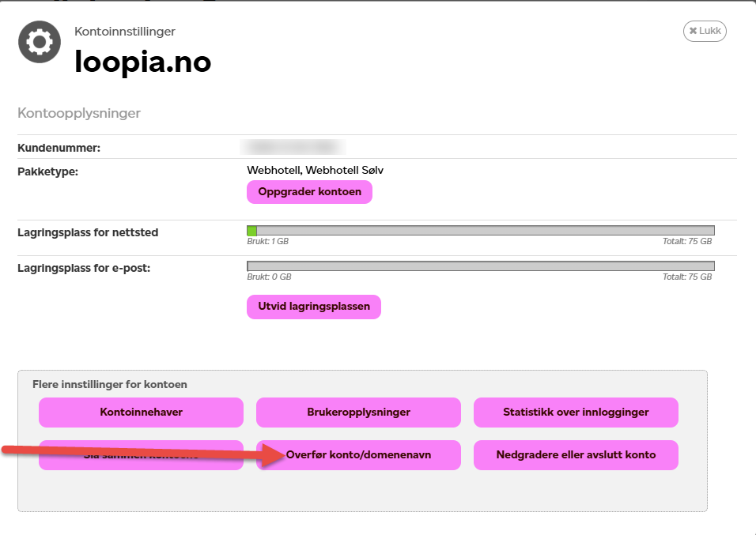Click Oppgrader kontoen button
Screen dimensions: 756x535
309,192
